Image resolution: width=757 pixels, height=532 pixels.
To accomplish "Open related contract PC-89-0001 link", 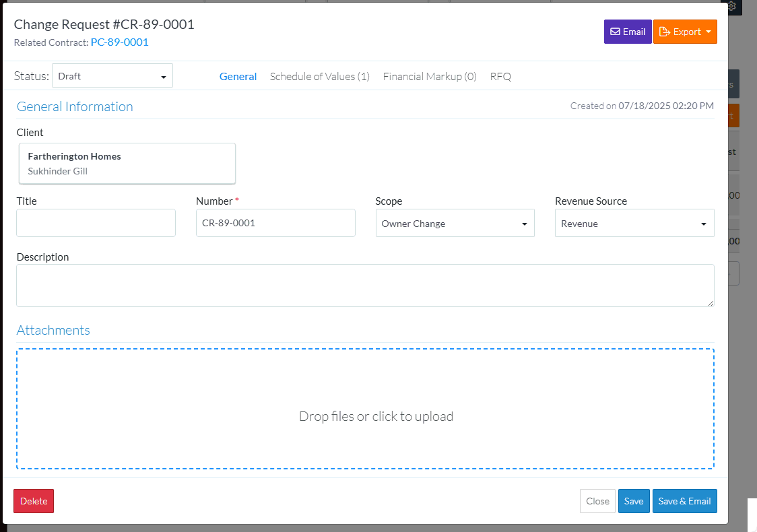I will [119, 42].
